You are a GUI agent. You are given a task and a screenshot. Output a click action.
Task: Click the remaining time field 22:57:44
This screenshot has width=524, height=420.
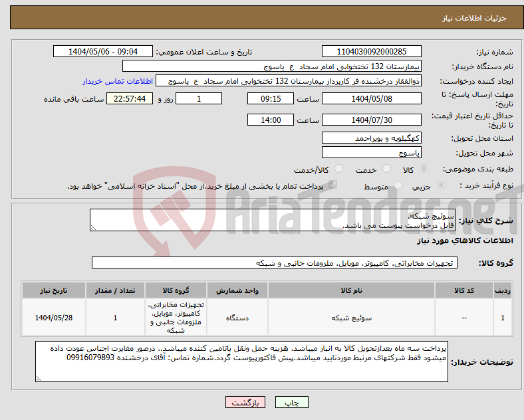[130, 98]
